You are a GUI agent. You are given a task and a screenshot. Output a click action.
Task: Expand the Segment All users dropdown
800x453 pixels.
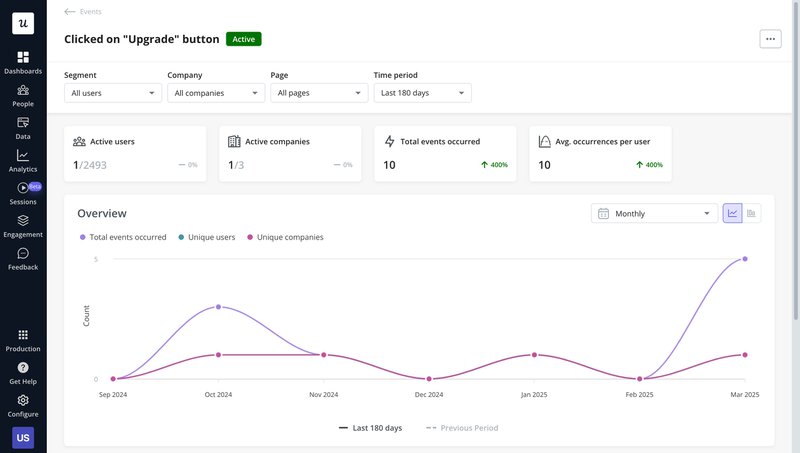[112, 93]
